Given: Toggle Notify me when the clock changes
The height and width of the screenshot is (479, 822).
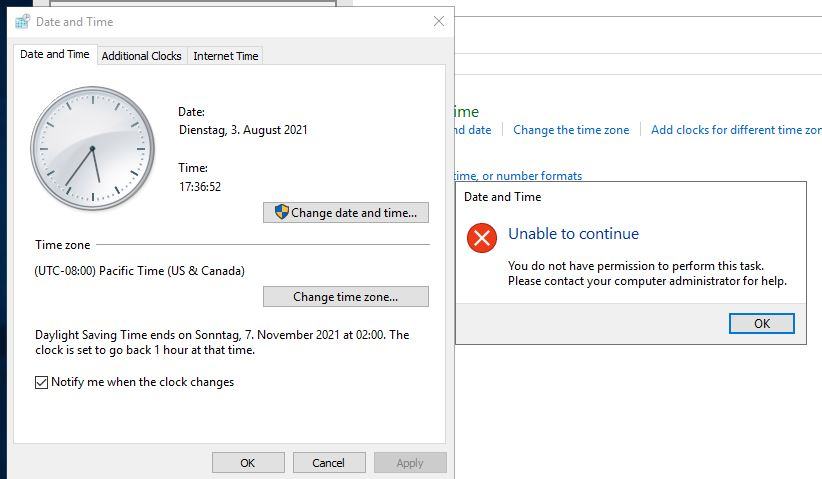Looking at the screenshot, I should (41, 382).
